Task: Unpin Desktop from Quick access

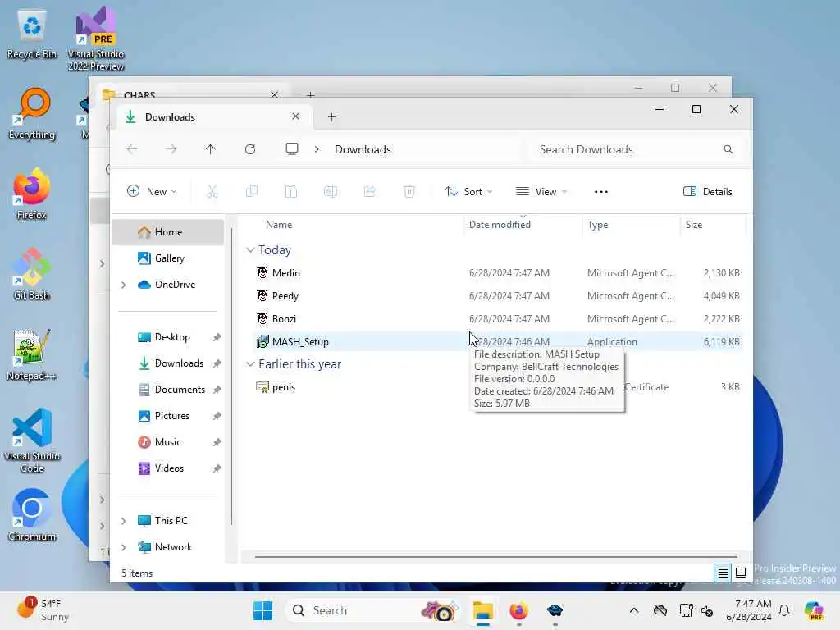Action: coord(217,337)
